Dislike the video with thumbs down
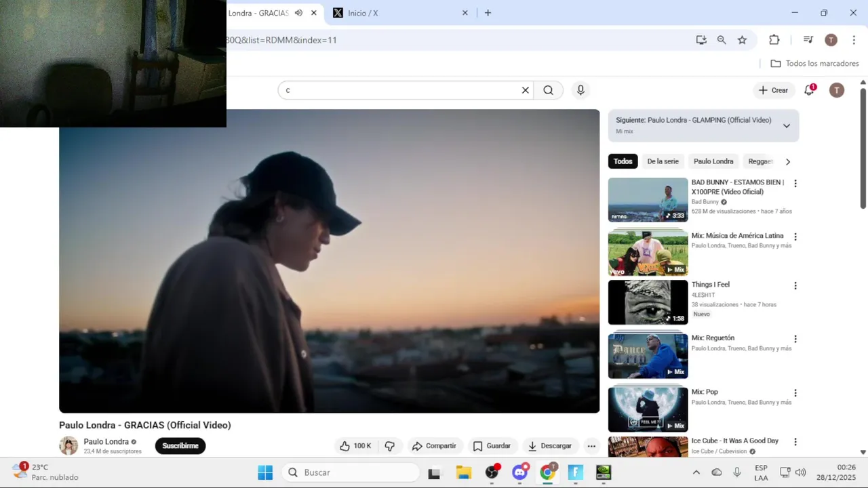Image resolution: width=868 pixels, height=488 pixels. point(390,446)
